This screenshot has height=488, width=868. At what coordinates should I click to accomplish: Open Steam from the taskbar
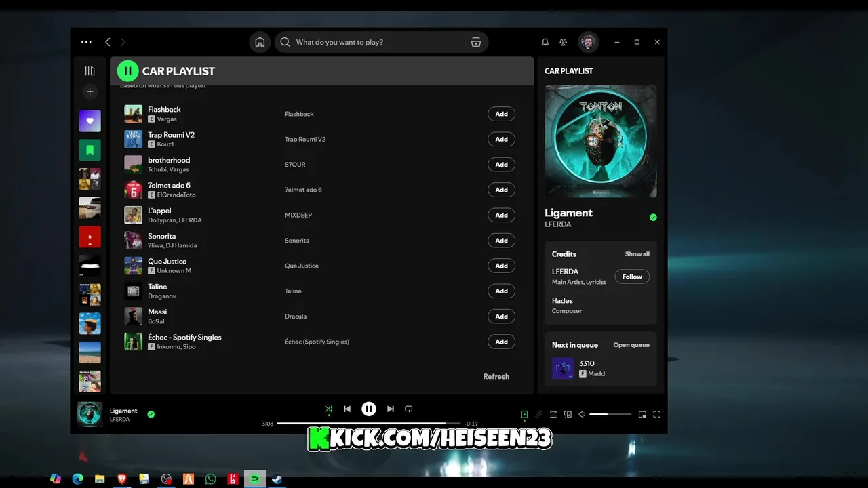tap(277, 479)
